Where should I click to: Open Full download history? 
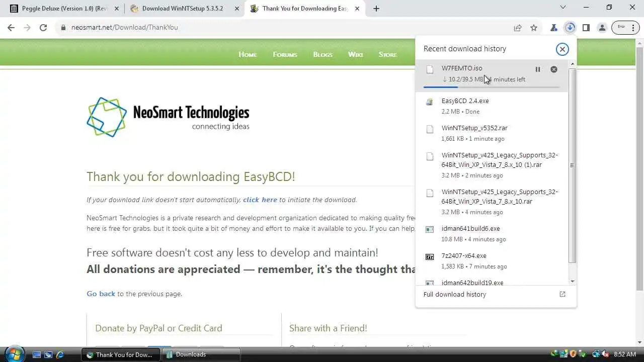pos(455,294)
